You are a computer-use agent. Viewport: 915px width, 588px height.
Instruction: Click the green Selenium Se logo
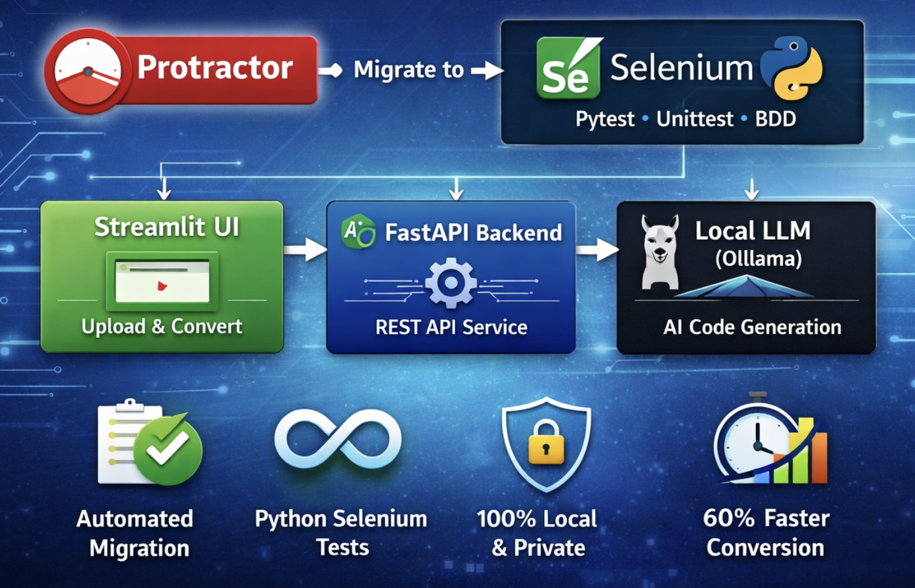click(x=569, y=68)
